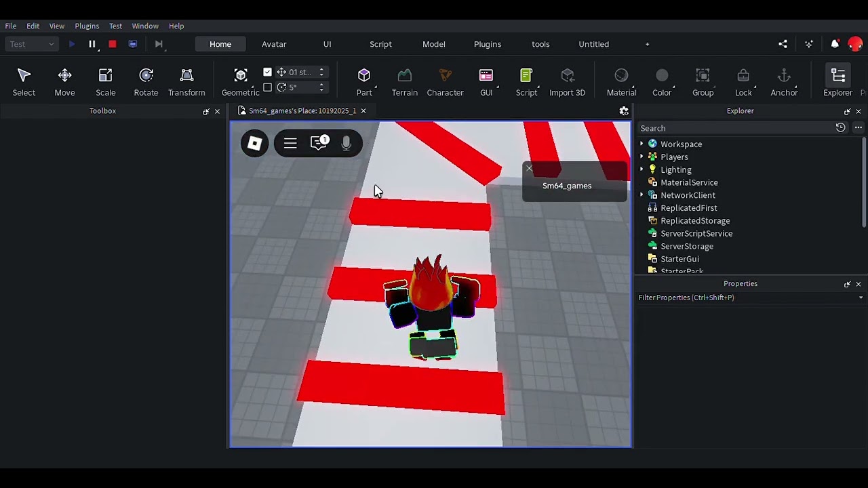Viewport: 868px width, 488px height.
Task: Open the in-game hamburger menu
Action: coord(290,143)
